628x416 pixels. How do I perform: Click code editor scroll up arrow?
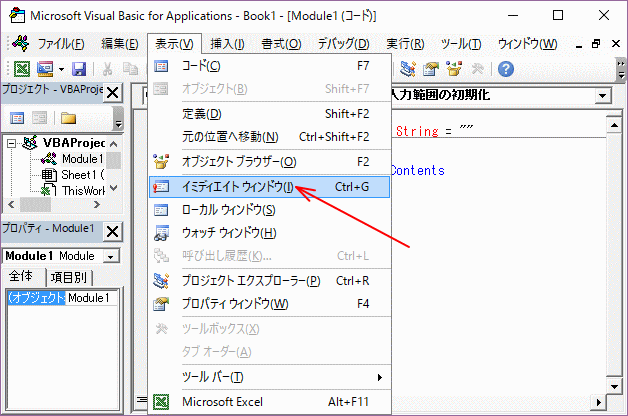click(614, 125)
